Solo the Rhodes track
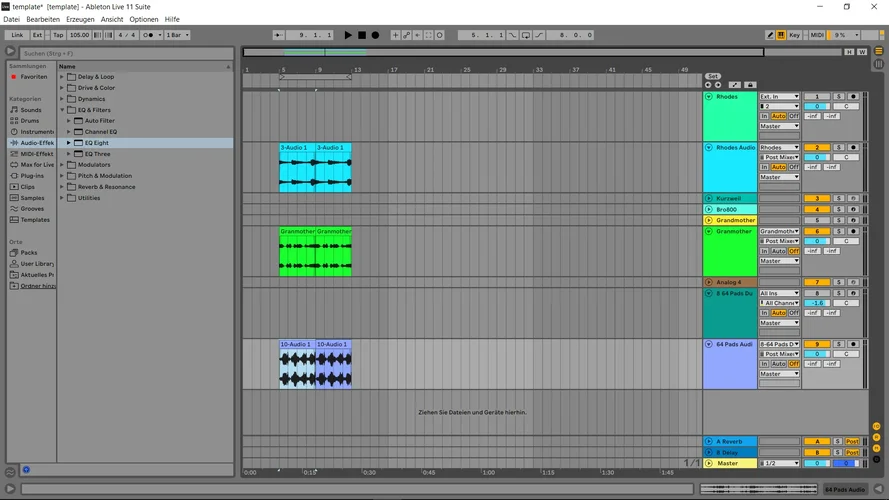This screenshot has height=500, width=889. 839,96
